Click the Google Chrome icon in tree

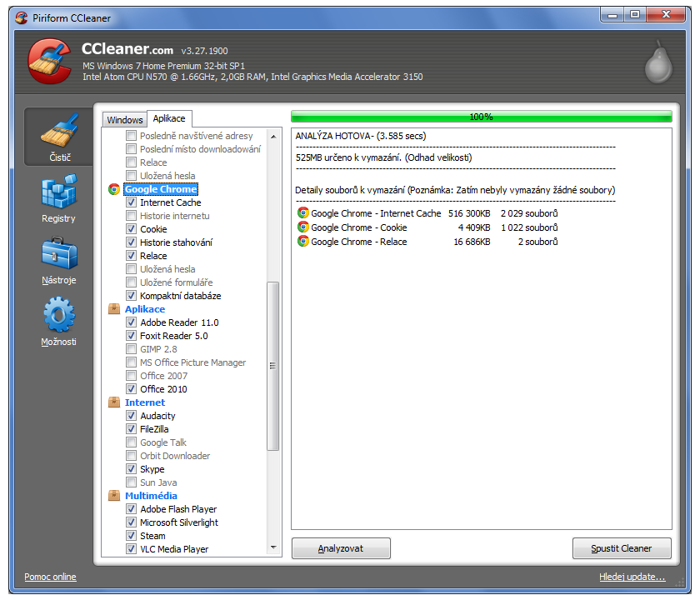114,189
